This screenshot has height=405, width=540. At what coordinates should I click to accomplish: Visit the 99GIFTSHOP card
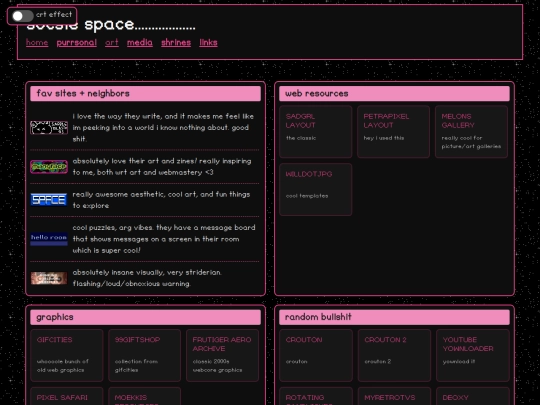145,355
